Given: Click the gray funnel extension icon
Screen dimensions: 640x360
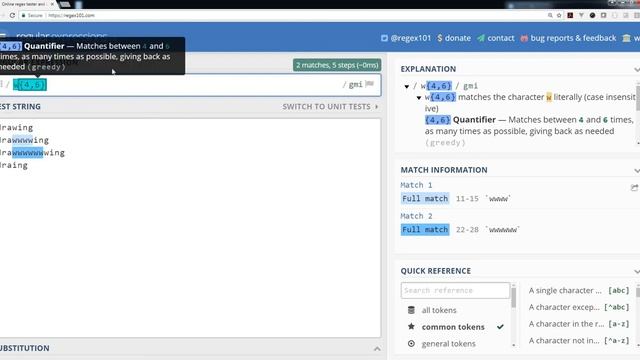Looking at the screenshot, I should point(581,15).
